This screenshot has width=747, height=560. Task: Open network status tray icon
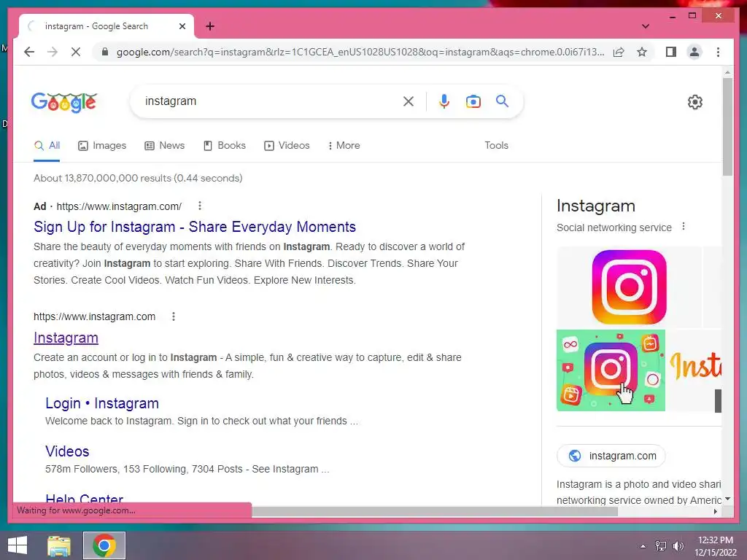click(661, 546)
